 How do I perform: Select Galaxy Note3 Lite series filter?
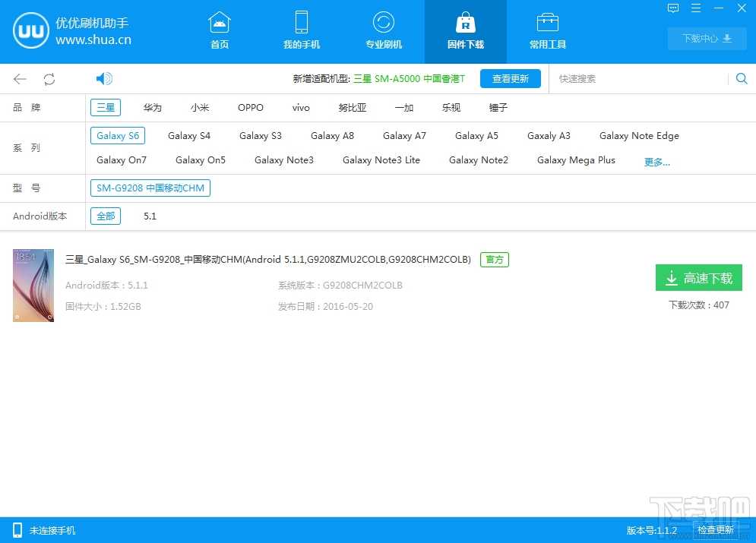point(381,160)
